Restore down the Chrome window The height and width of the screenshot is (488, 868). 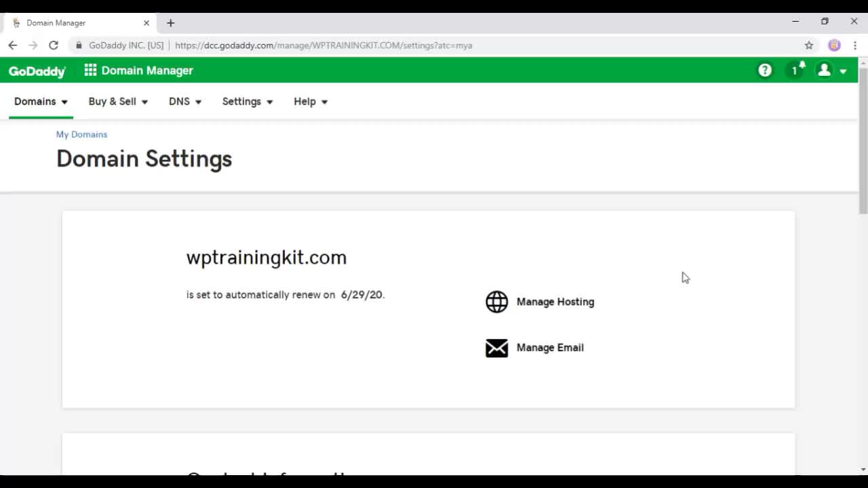tap(825, 22)
